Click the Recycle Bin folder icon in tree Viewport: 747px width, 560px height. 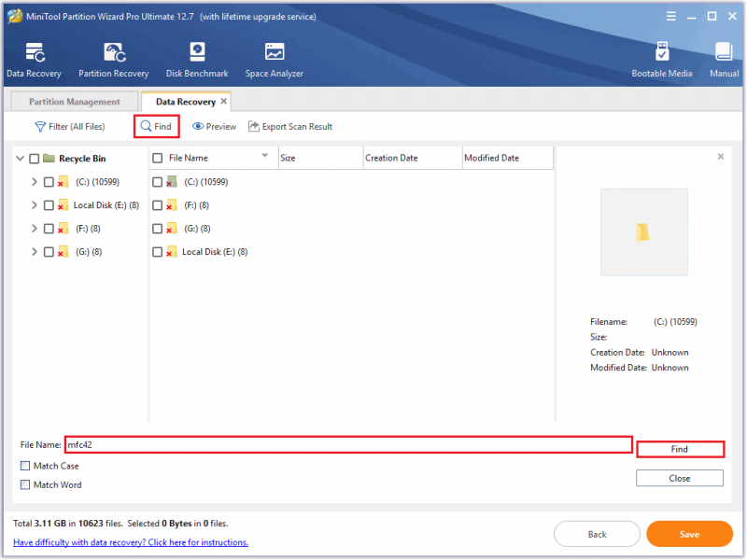coord(49,158)
